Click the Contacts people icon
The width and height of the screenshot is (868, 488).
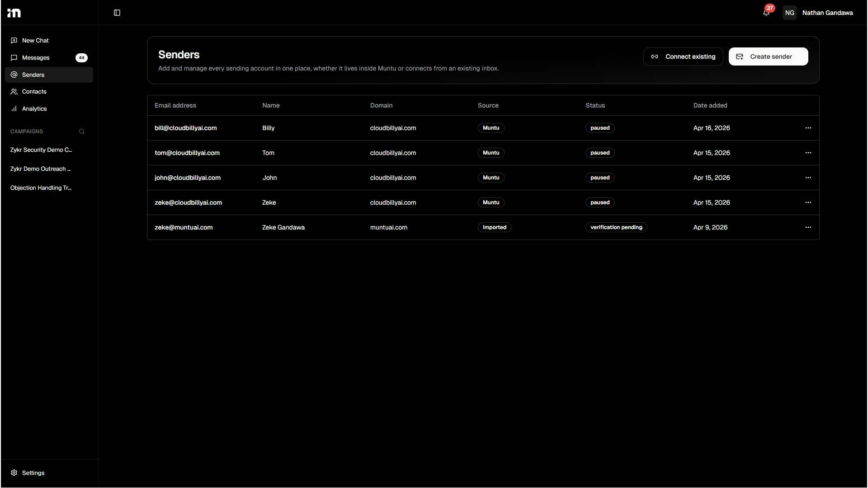[x=14, y=92]
